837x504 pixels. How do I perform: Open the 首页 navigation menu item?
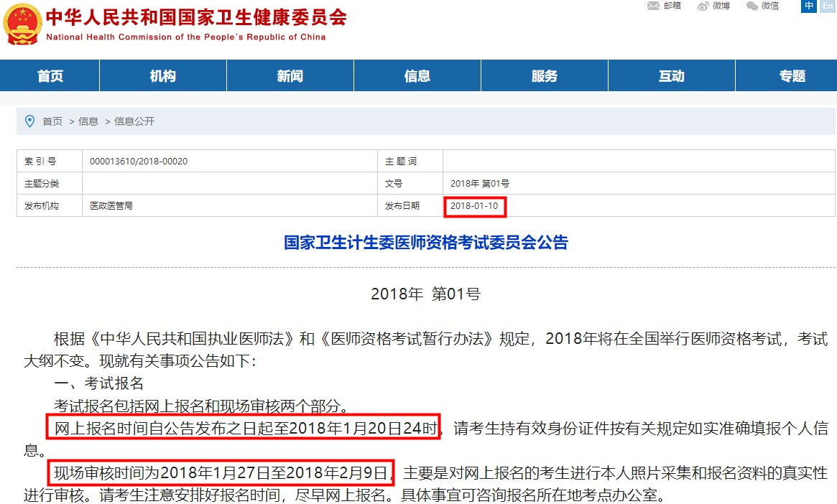click(50, 76)
